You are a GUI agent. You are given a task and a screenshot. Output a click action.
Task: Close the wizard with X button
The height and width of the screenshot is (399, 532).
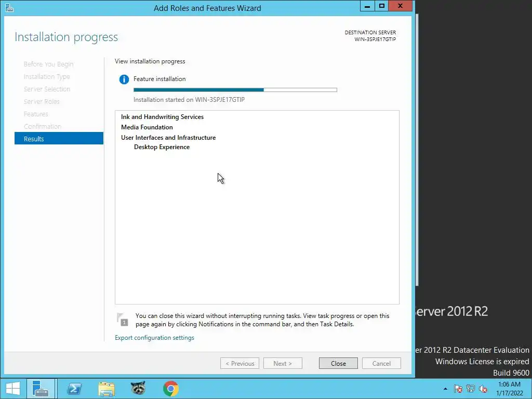401,6
